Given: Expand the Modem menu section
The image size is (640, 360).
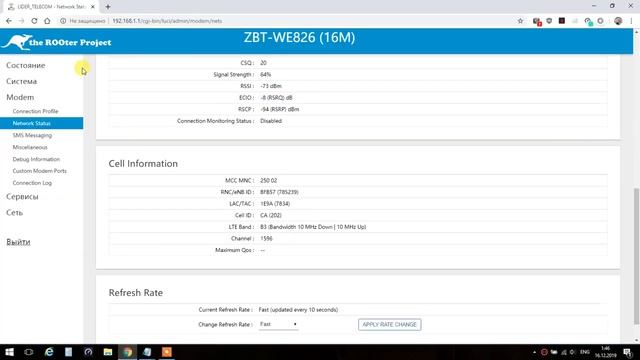Looking at the screenshot, I should [x=20, y=97].
